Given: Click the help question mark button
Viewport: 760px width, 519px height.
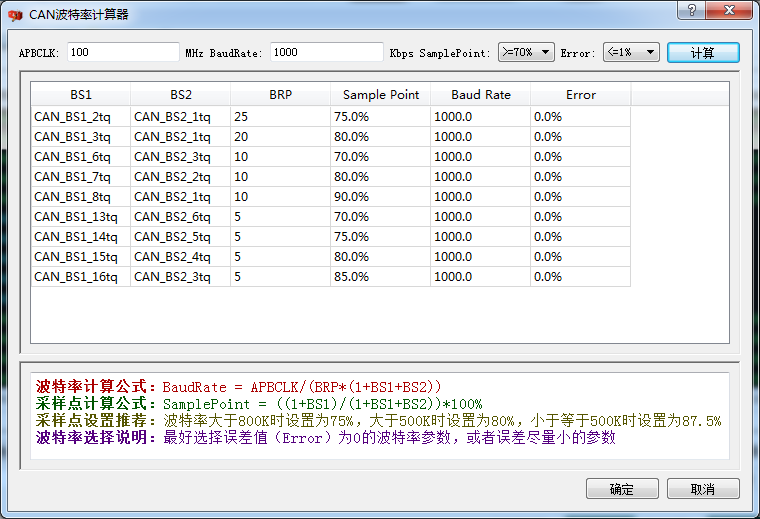Looking at the screenshot, I should pyautogui.click(x=692, y=10).
